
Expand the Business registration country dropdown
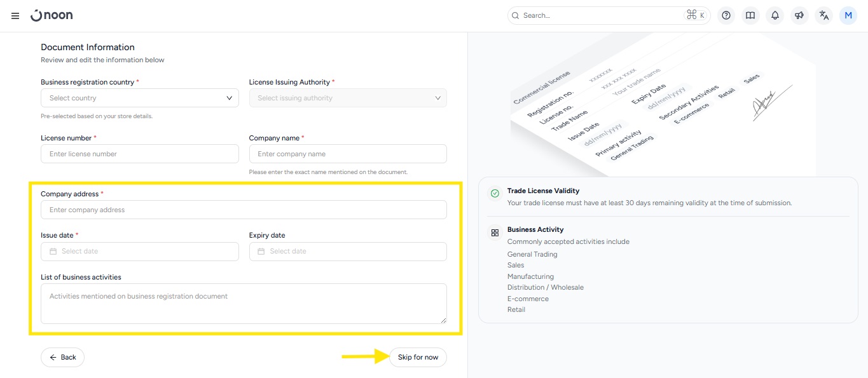pyautogui.click(x=140, y=98)
